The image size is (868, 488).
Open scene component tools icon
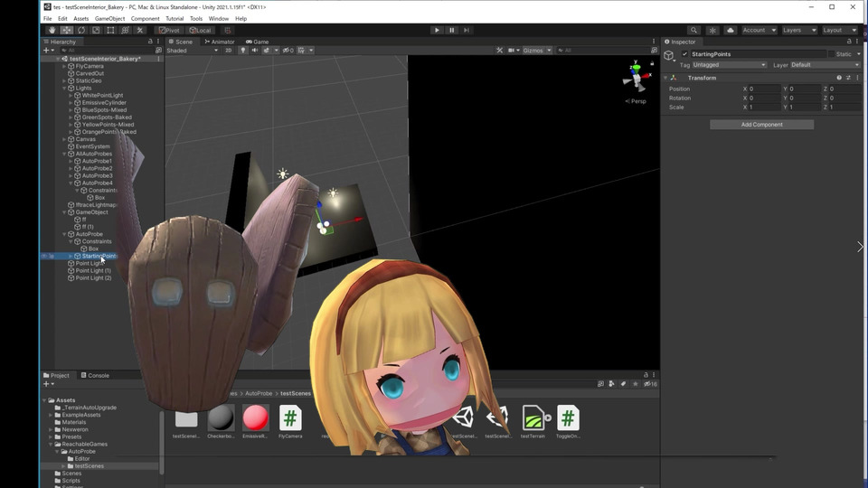tap(499, 50)
